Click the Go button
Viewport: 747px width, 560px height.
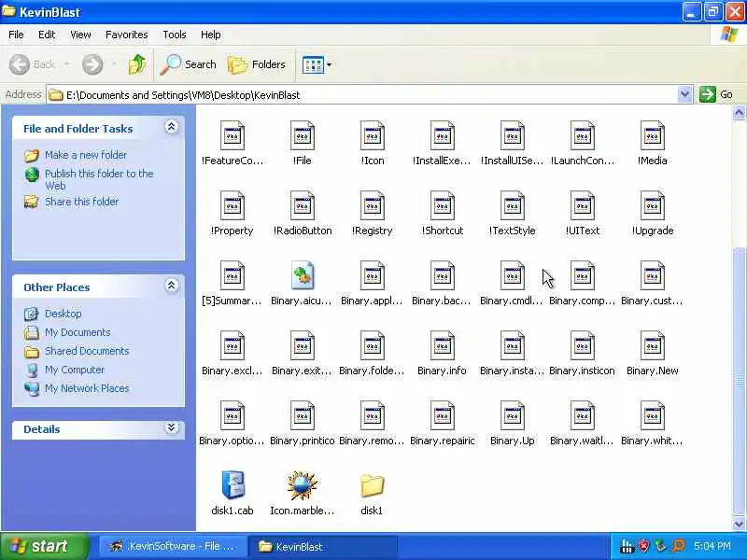[716, 94]
